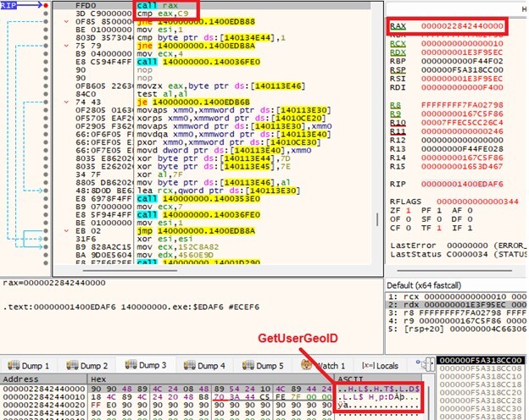Select stack entry 000000F5A318CC18
The width and height of the screenshot is (529, 420).
[x=481, y=384]
